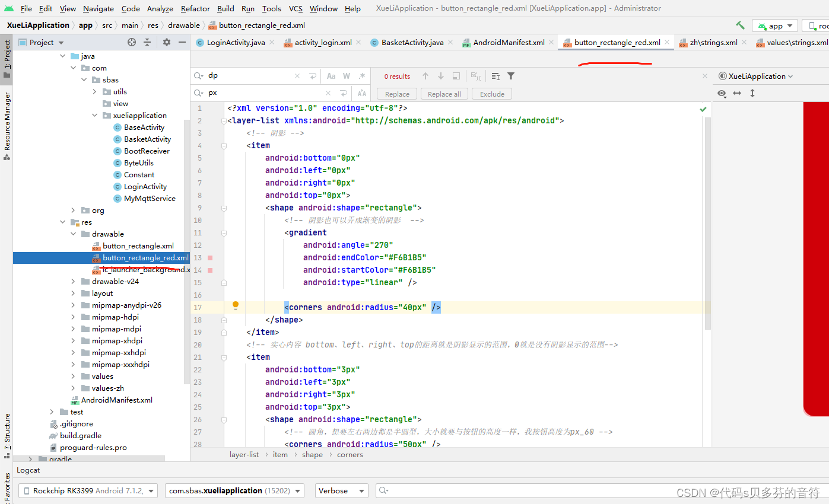Image resolution: width=829 pixels, height=504 pixels.
Task: Open the app run configuration dropdown
Action: coord(774,25)
